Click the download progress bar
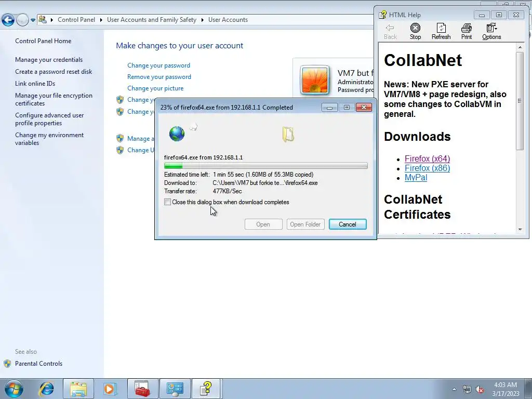 265,166
